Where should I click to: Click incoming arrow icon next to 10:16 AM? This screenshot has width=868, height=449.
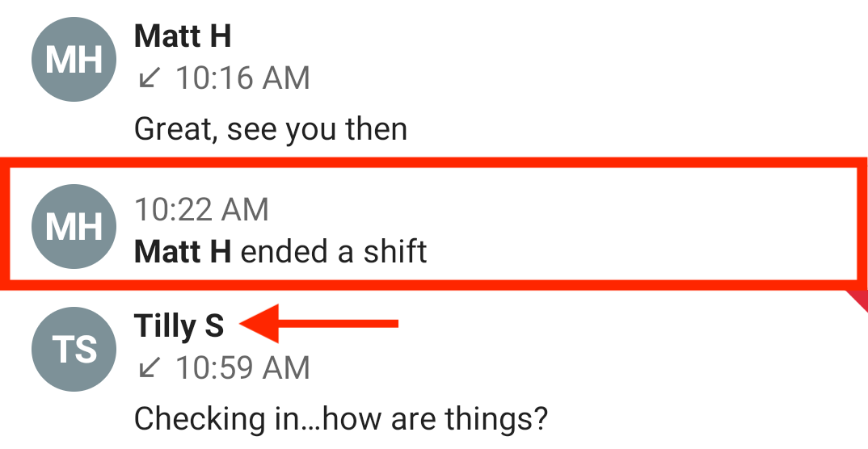click(x=150, y=78)
